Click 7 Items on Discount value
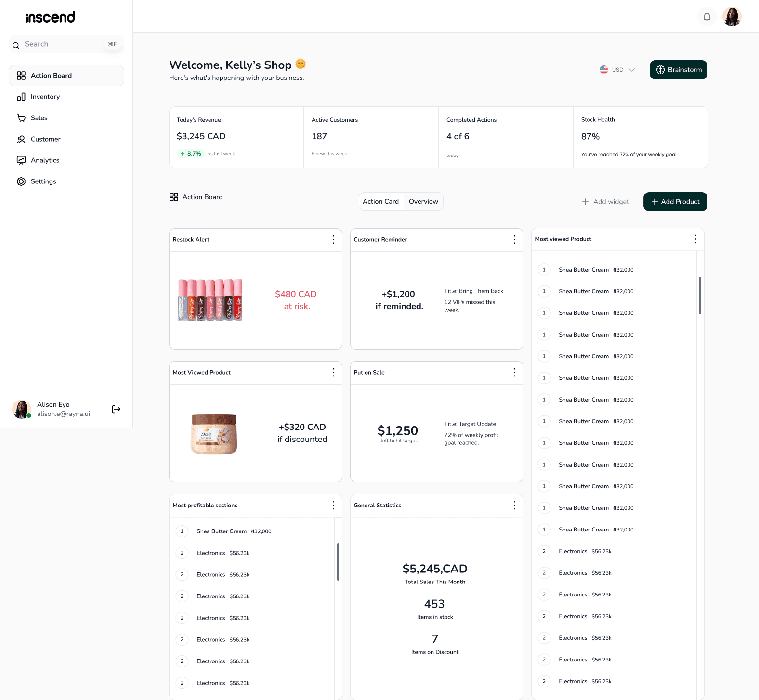 (x=435, y=639)
